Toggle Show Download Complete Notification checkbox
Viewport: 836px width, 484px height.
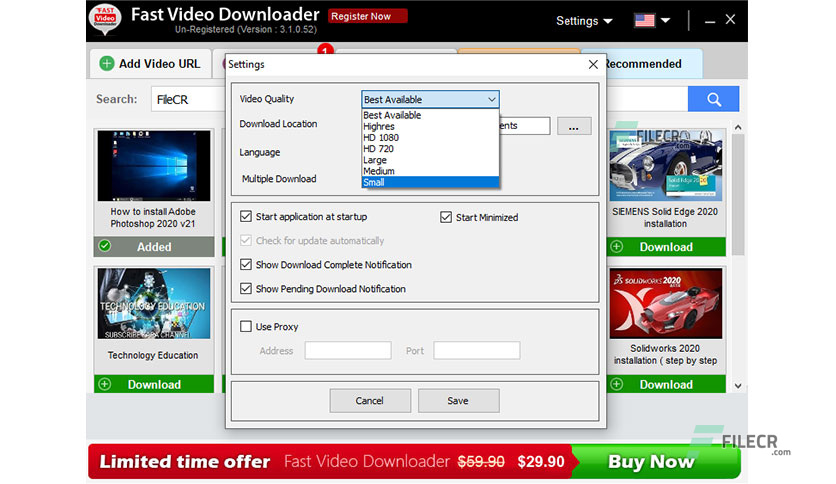(x=246, y=264)
